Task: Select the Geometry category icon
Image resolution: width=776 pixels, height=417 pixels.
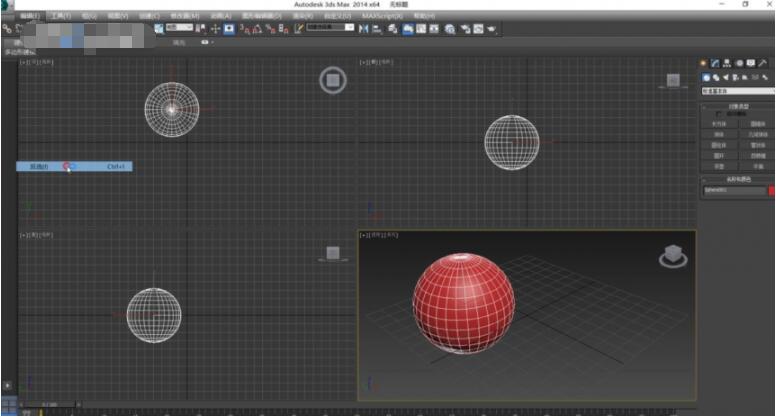Action: [x=705, y=77]
